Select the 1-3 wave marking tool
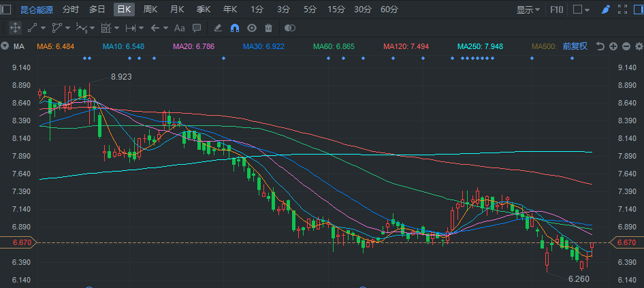 pos(81,28)
